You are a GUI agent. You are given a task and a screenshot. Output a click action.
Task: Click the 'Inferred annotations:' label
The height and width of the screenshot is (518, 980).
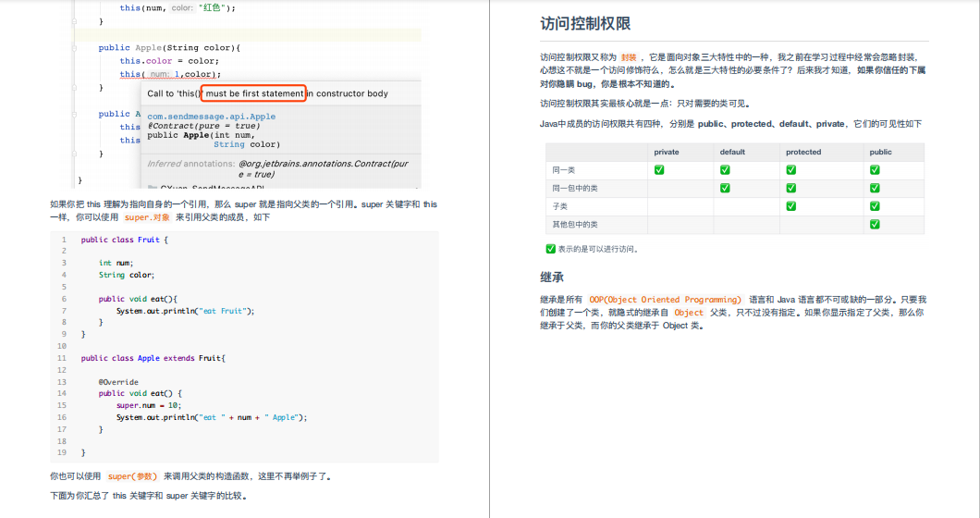click(191, 164)
